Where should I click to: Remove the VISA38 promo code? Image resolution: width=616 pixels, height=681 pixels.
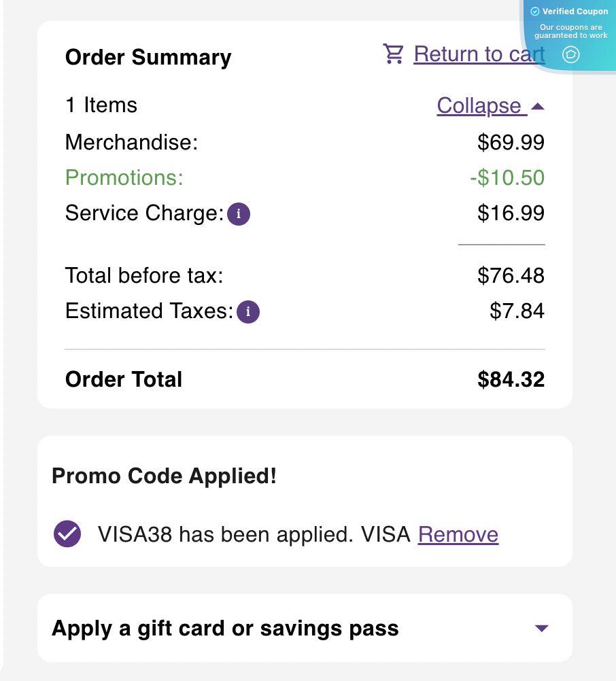pos(458,534)
